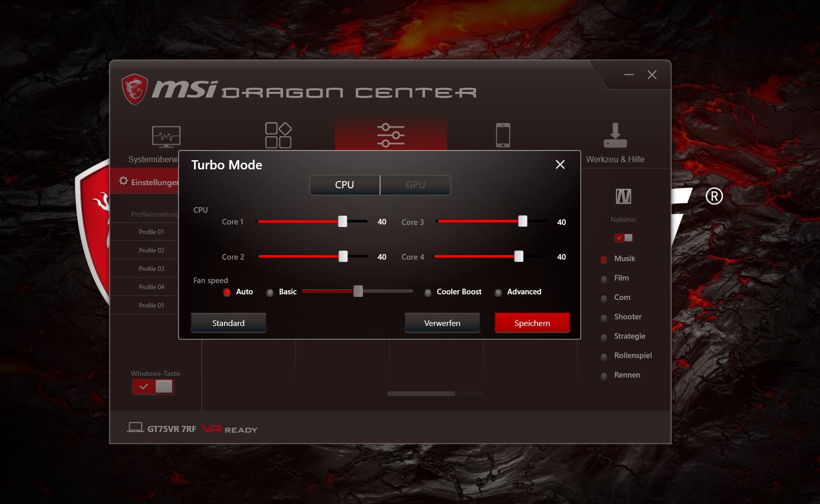
Task: Click the Turbo Mode dialog title
Action: point(227,165)
